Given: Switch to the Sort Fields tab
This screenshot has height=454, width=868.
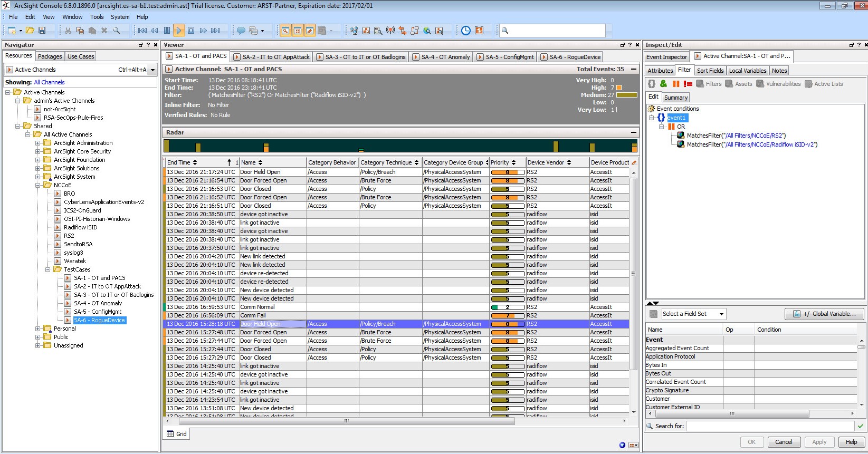Looking at the screenshot, I should [710, 71].
